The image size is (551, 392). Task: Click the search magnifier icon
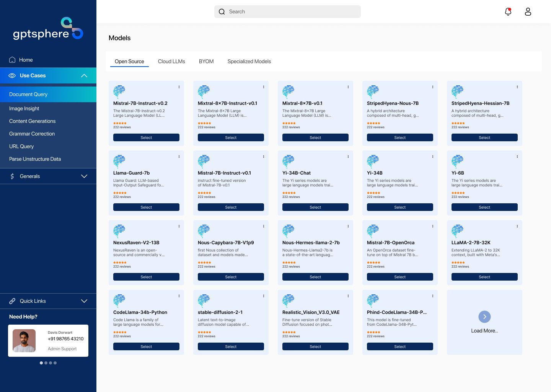pyautogui.click(x=222, y=11)
